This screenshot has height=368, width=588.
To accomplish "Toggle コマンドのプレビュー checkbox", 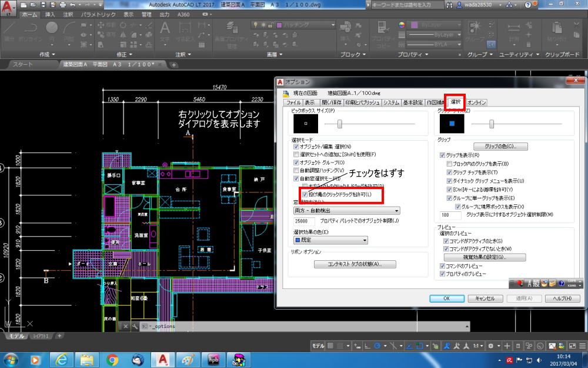I will tap(443, 266).
